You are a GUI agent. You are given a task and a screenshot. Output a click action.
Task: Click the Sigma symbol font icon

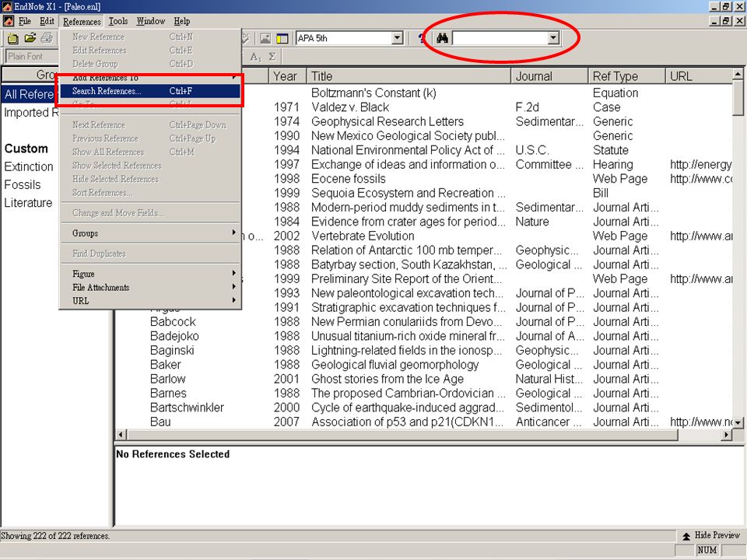(x=272, y=57)
